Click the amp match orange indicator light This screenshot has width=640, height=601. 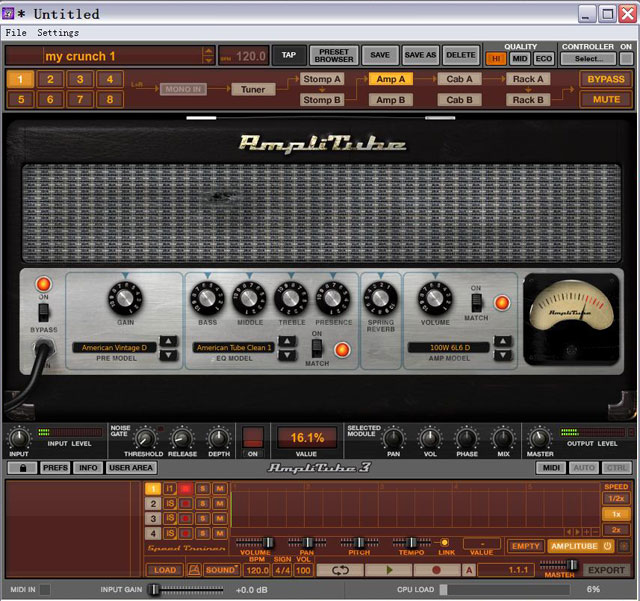click(502, 303)
